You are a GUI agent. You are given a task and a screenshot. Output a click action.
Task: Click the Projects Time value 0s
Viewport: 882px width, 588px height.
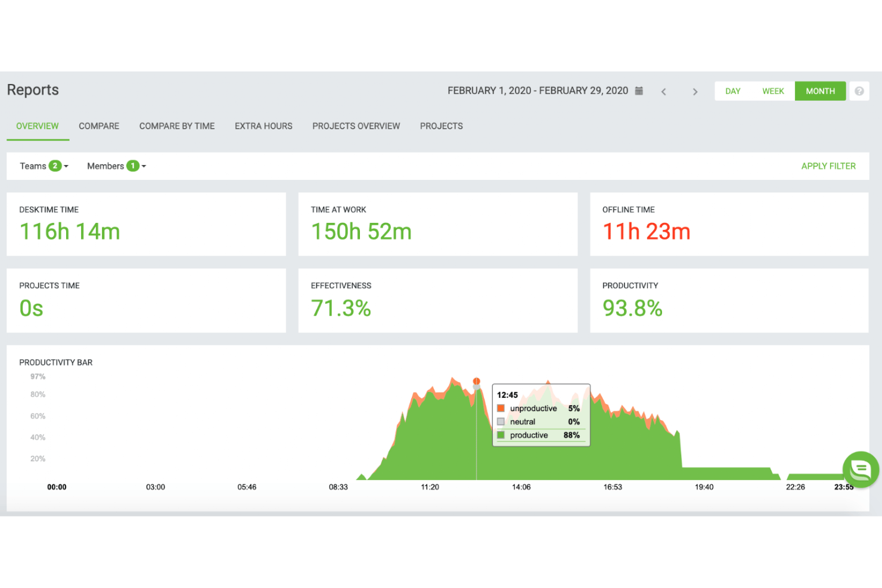pyautogui.click(x=32, y=309)
